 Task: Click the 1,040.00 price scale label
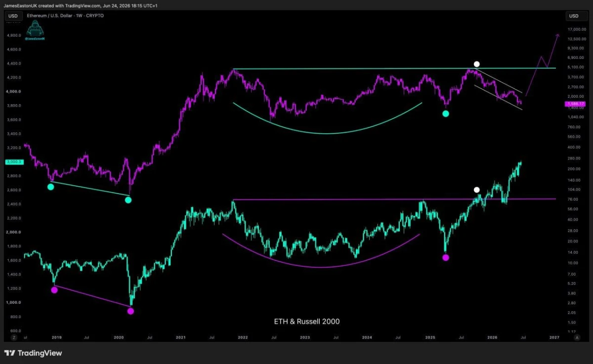coord(575,117)
